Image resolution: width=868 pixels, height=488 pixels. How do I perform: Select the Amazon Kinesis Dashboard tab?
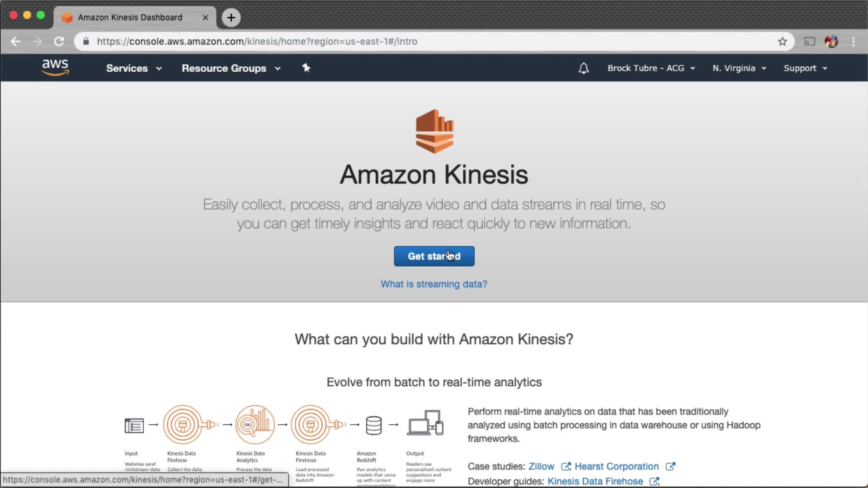(x=130, y=17)
